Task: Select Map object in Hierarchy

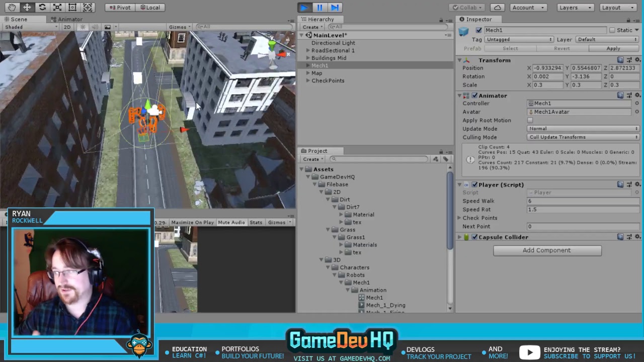Action: point(316,73)
